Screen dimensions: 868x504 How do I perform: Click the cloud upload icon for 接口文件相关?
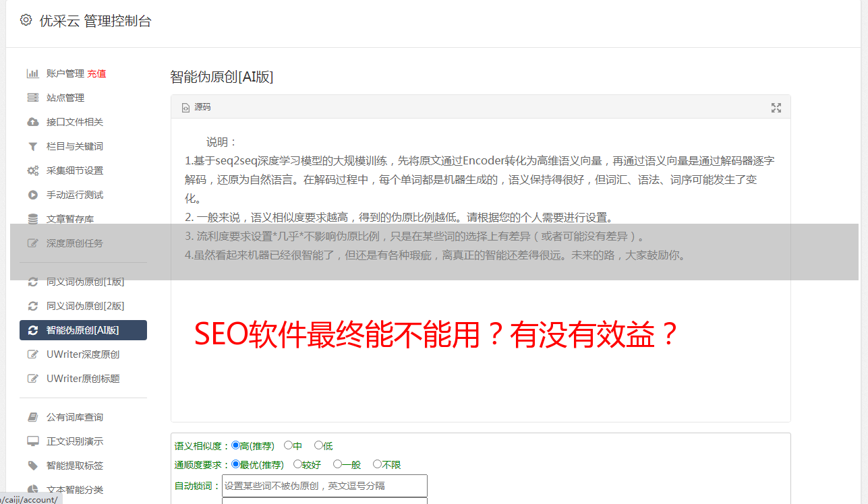32,122
